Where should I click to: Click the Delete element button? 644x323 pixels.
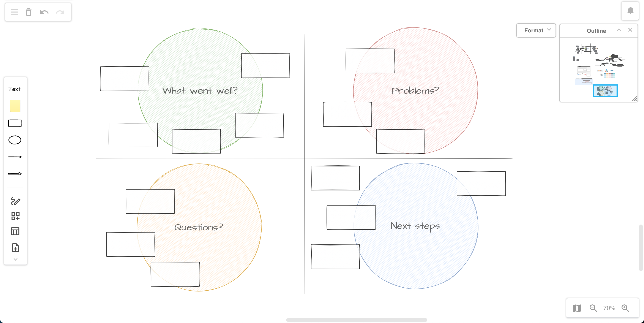pos(29,12)
